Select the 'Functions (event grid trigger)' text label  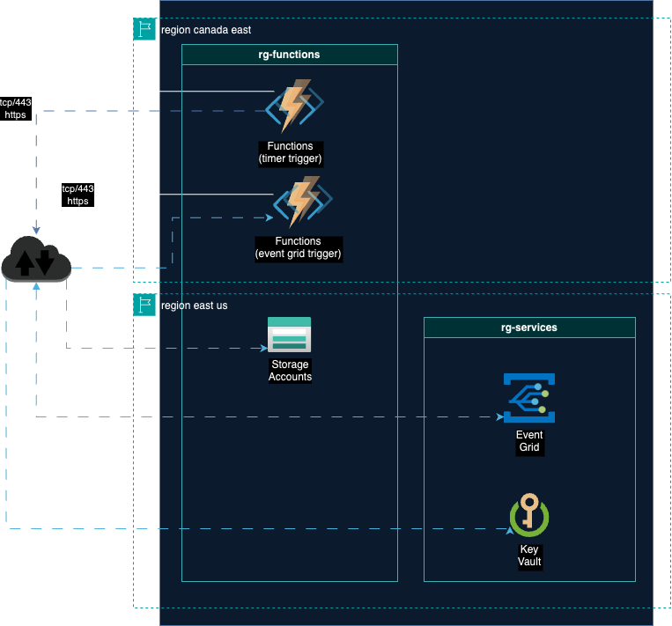(298, 247)
